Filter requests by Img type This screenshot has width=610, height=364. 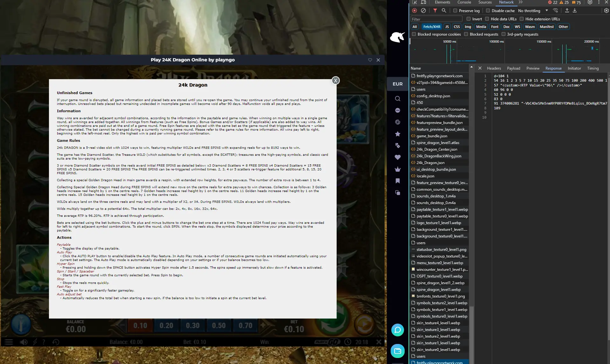[x=468, y=27]
